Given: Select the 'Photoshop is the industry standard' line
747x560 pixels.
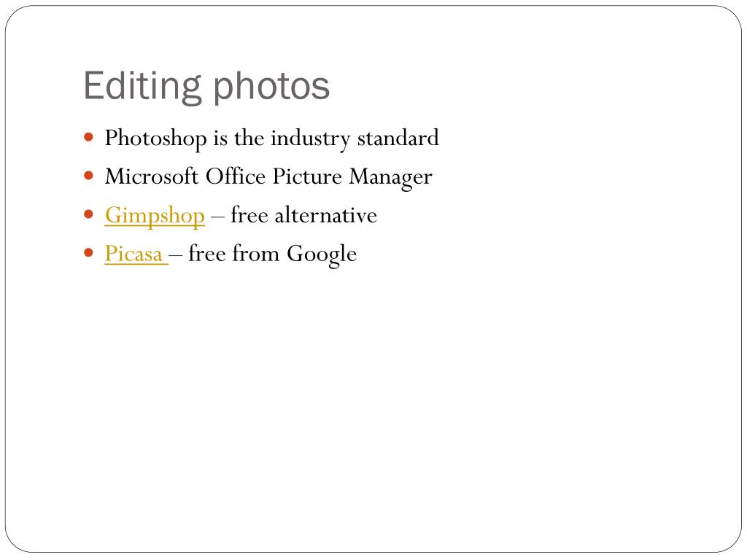Looking at the screenshot, I should point(271,139).
